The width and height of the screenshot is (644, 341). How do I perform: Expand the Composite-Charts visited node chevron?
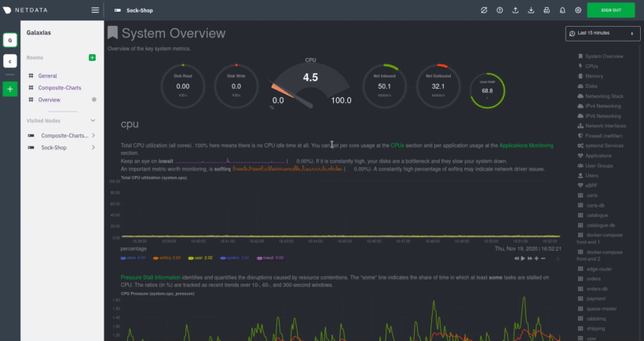click(93, 136)
